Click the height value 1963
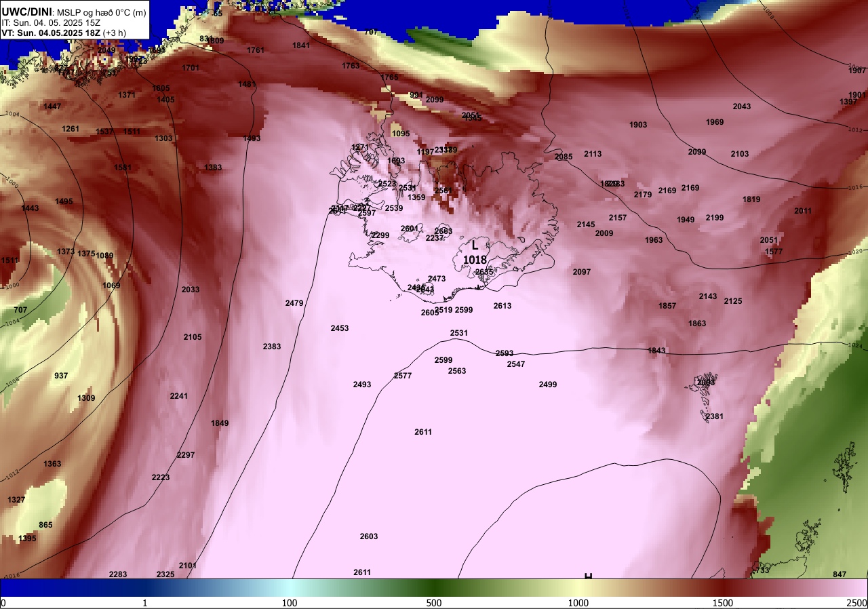 click(x=654, y=240)
